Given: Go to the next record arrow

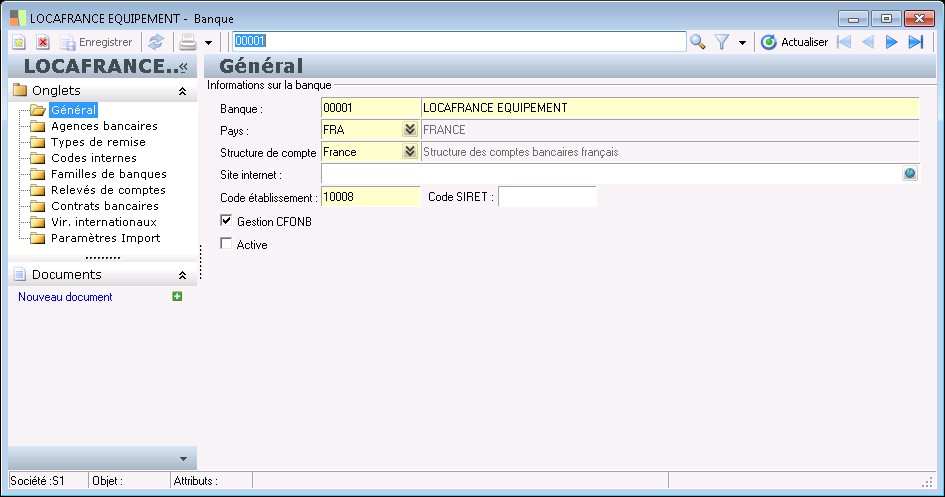Looking at the screenshot, I should point(892,42).
